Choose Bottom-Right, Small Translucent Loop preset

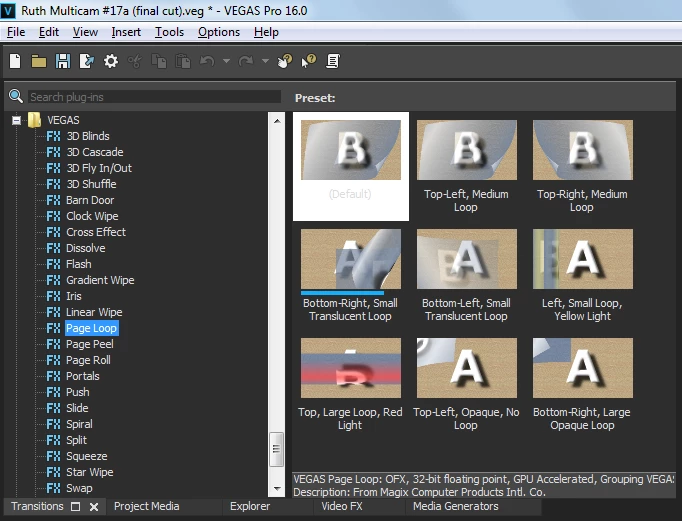[x=351, y=259]
